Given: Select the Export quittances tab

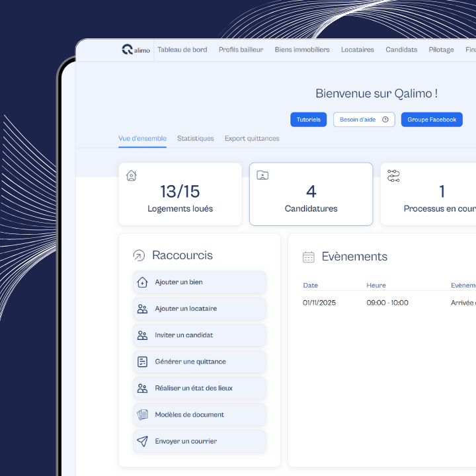Looking at the screenshot, I should point(252,139).
